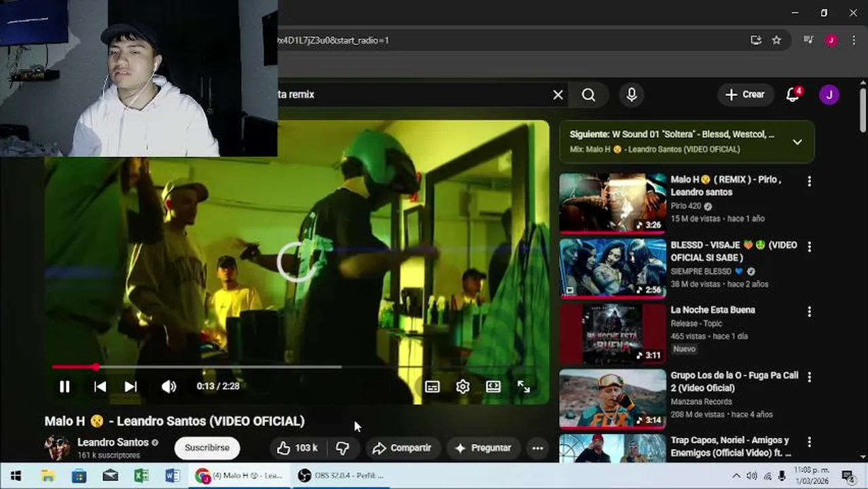Screen dimensions: 868x489
Task: Open Windows action center notifications
Action: pos(847,476)
